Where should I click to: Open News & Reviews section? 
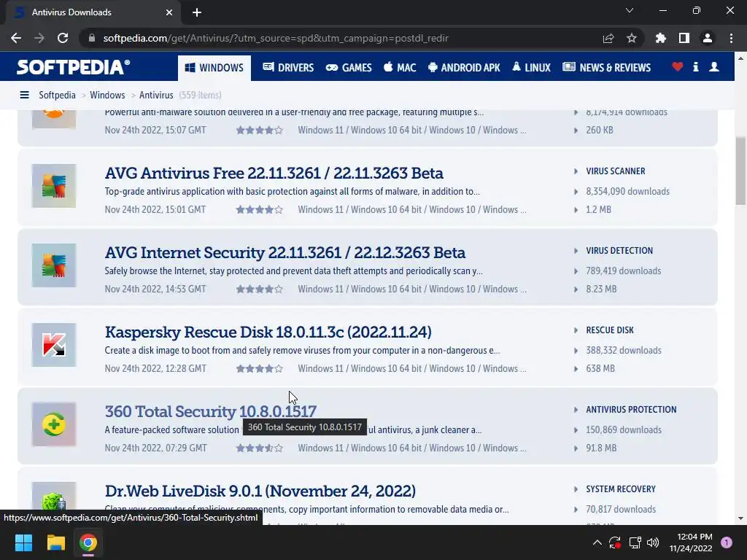click(x=606, y=68)
